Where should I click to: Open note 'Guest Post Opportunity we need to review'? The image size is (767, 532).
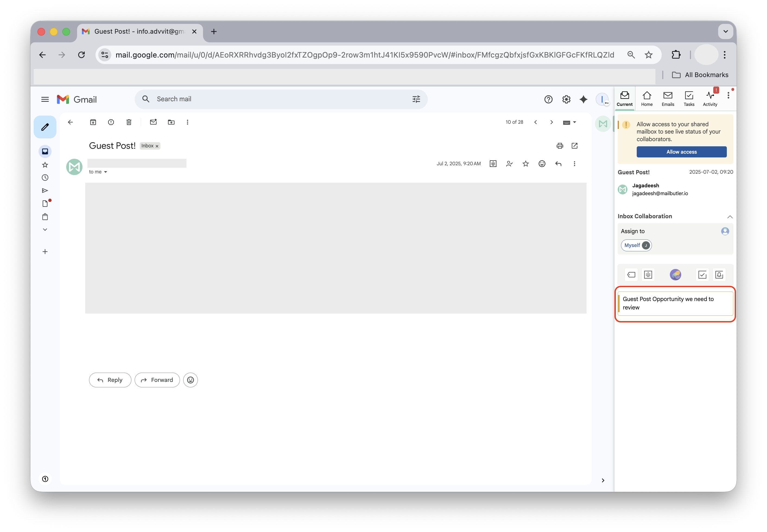[675, 304]
